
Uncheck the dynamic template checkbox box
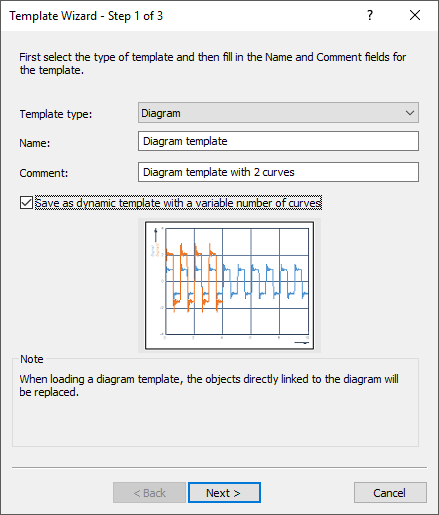26,203
